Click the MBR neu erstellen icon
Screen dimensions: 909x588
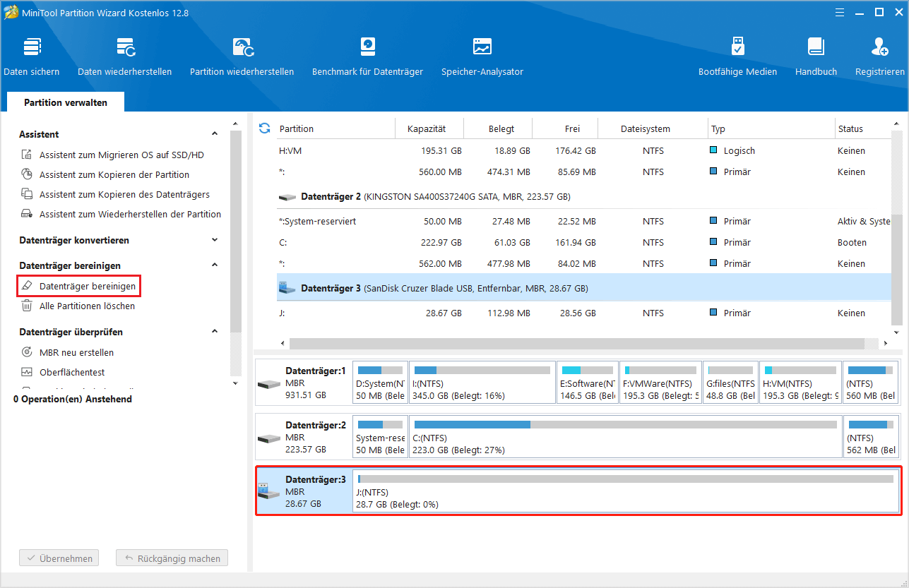[x=27, y=352]
